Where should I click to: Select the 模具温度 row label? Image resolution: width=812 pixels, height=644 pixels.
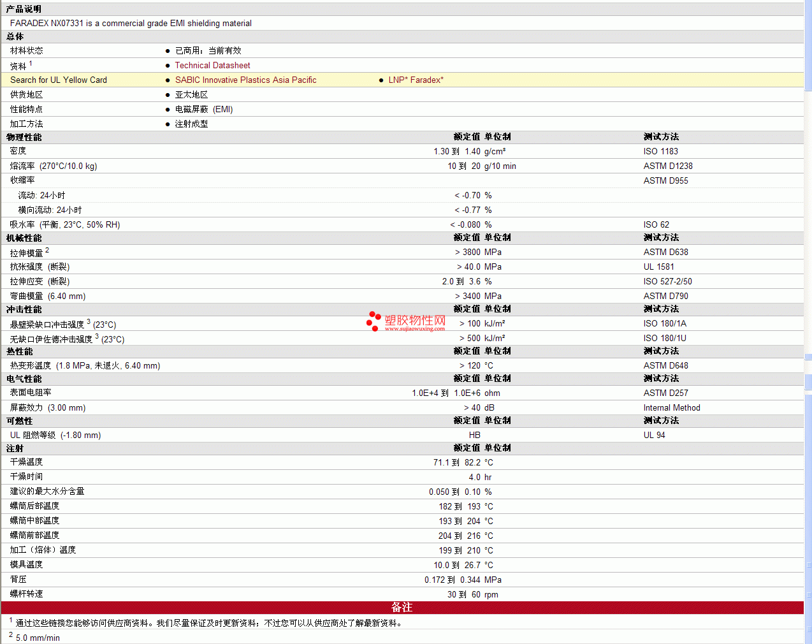click(x=27, y=565)
